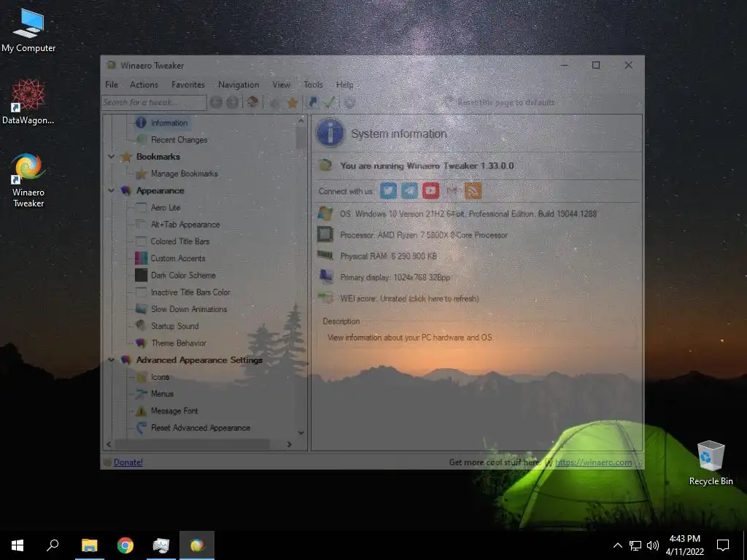
Task: Click the volume speaker tray icon
Action: click(x=653, y=545)
